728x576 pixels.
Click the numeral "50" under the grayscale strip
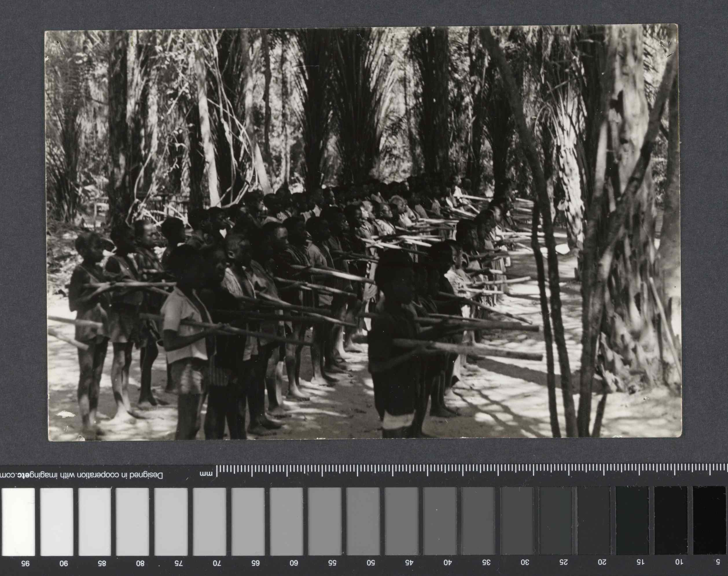pyautogui.click(x=371, y=563)
